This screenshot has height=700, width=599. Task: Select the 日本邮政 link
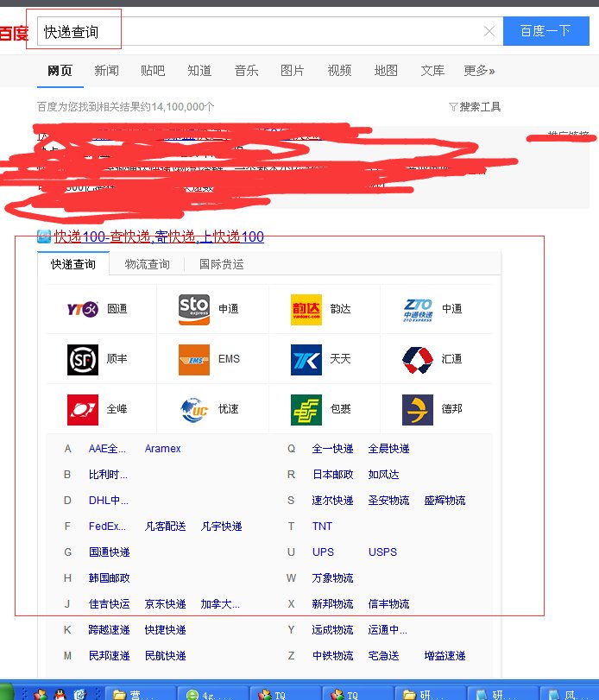click(332, 475)
